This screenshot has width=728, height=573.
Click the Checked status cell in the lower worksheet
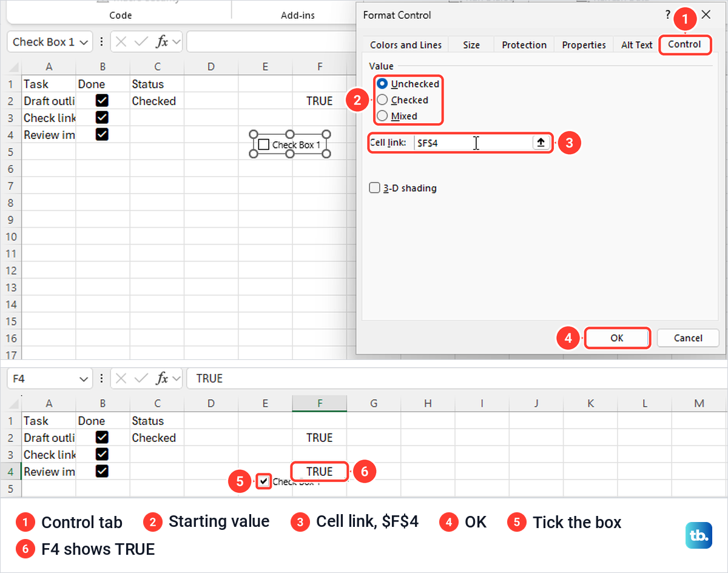(x=157, y=437)
